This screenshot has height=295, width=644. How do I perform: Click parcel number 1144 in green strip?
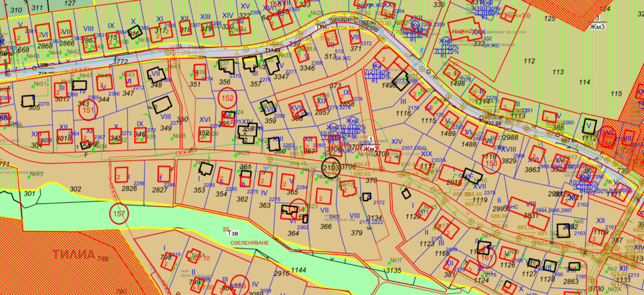299,270
